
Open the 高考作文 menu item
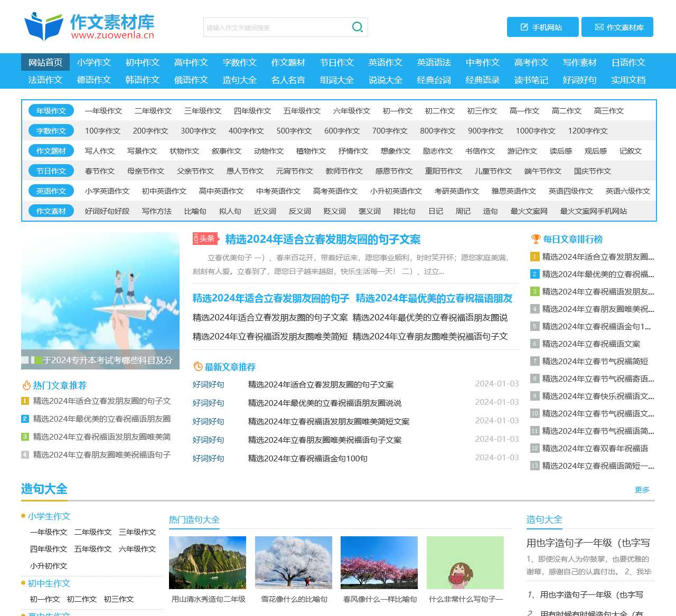tap(530, 62)
